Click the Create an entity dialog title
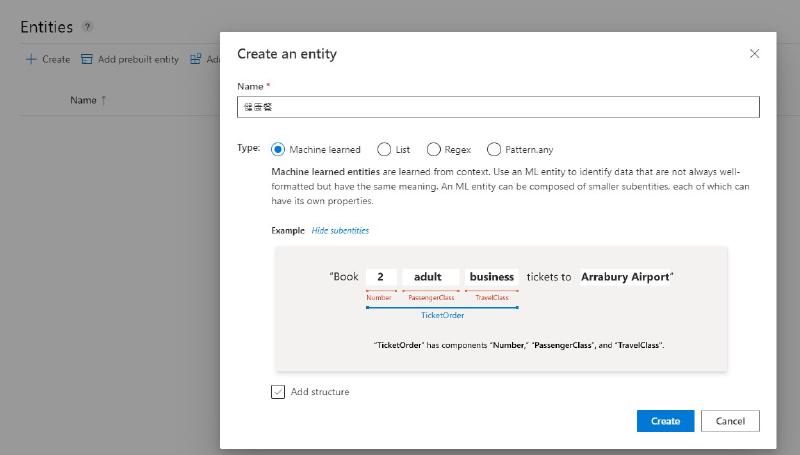The width and height of the screenshot is (800, 455). tap(286, 54)
